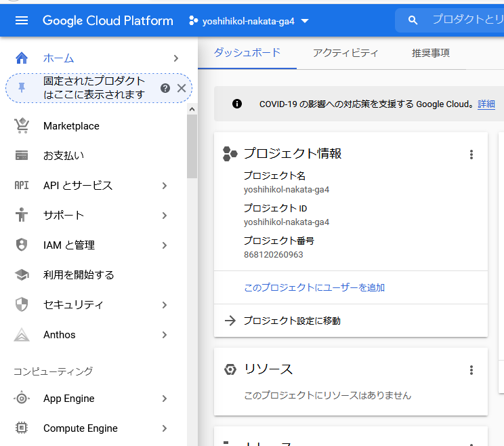This screenshot has height=446, width=504.
Task: Open ホーム in the sidebar
Action: [x=58, y=58]
